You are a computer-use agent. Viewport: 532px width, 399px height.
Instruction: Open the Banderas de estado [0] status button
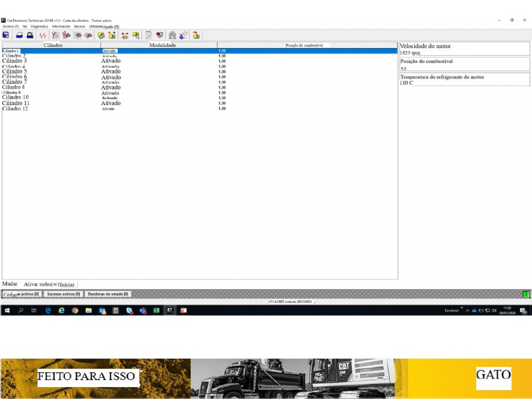[x=108, y=294]
